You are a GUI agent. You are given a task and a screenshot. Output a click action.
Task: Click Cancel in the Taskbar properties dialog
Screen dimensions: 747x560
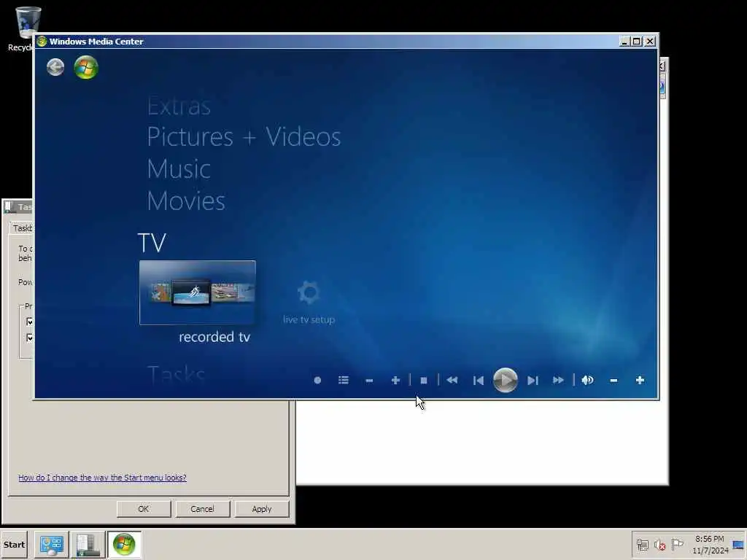tap(202, 508)
